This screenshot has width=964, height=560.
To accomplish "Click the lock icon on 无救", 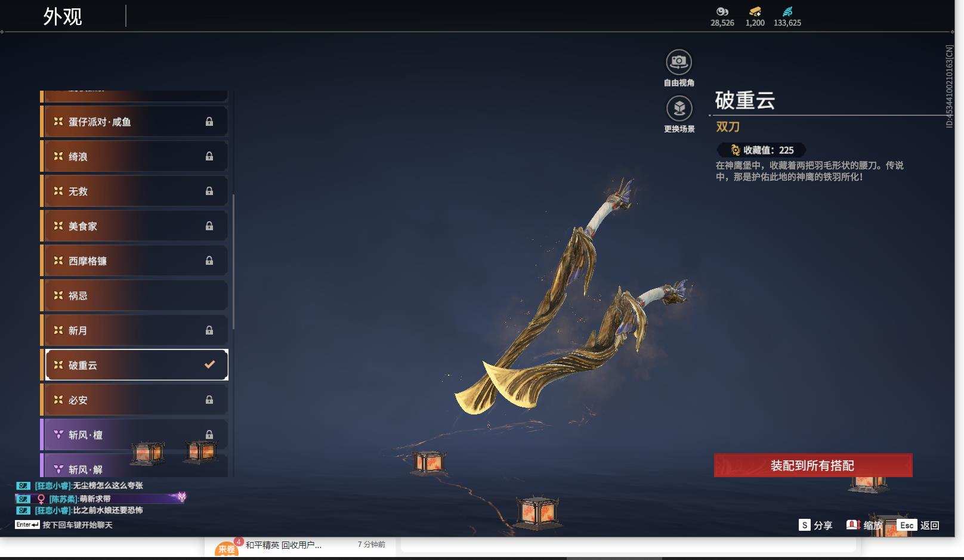I will [209, 191].
